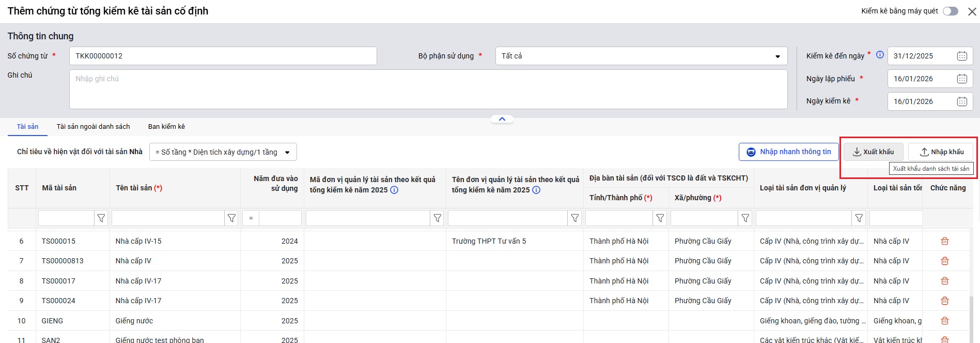
Task: Click info icon beside Kiểm kê đến ngày
Action: [880, 55]
